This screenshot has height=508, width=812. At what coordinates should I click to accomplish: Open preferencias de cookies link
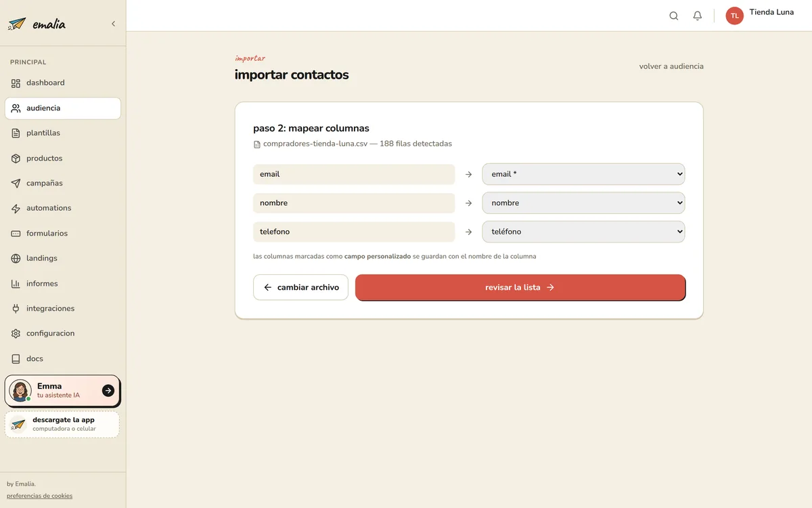pyautogui.click(x=39, y=496)
